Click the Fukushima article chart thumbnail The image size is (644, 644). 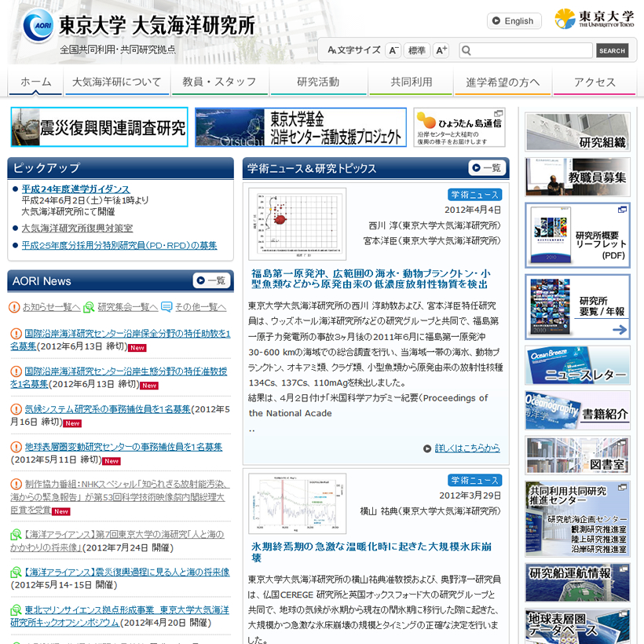tap(297, 224)
